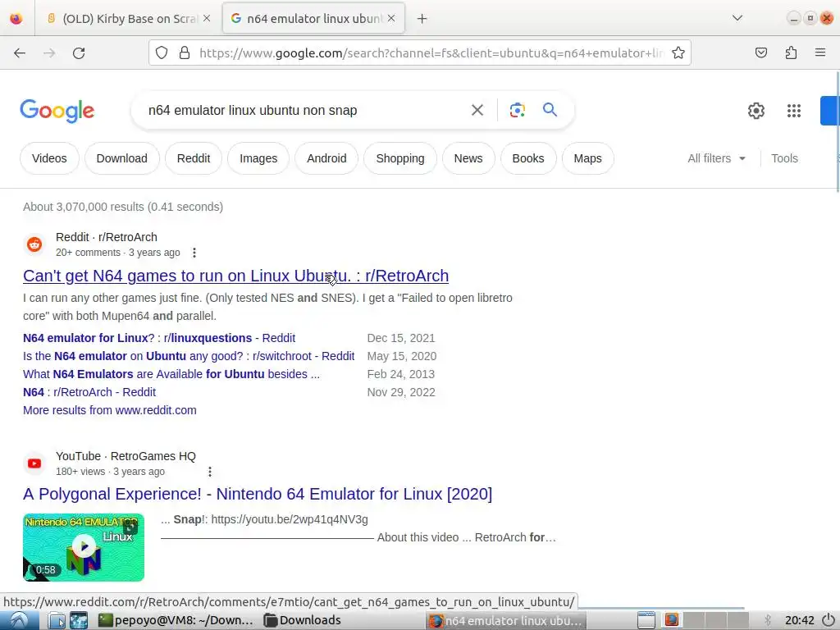Click the Reddit result favicon

point(34,244)
